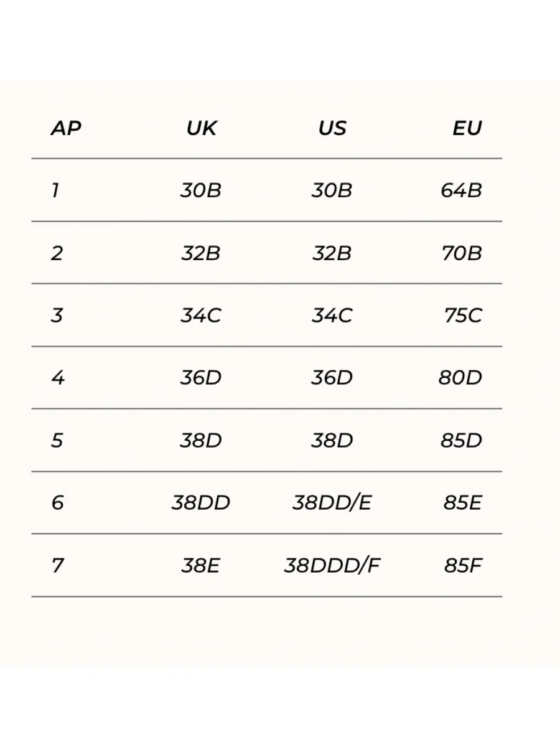Viewport: 560px width, 747px height.
Task: Select AP size 1 row label
Action: tap(55, 190)
